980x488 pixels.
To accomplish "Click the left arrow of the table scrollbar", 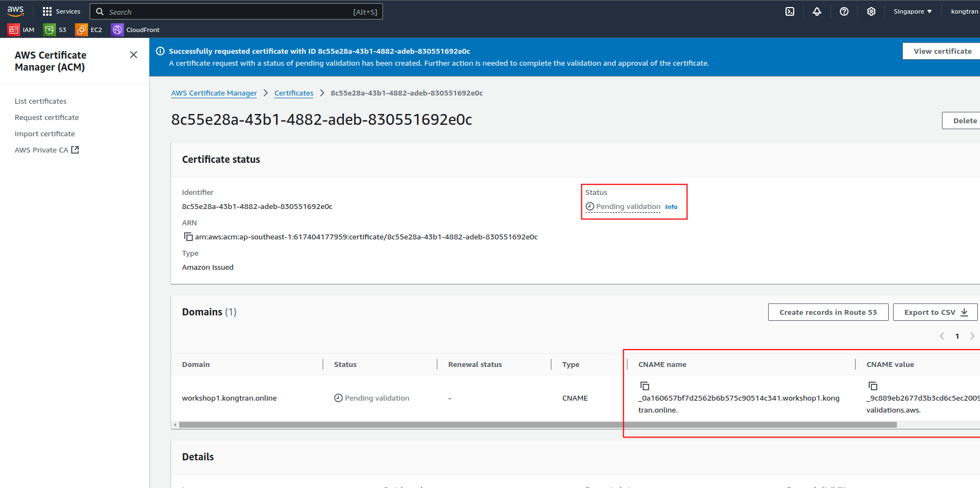I will coord(175,425).
